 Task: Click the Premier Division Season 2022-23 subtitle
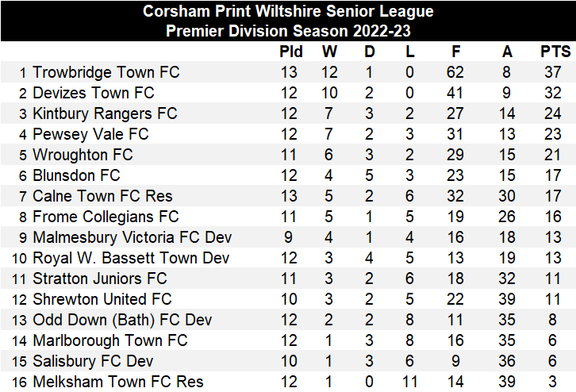pyautogui.click(x=288, y=31)
